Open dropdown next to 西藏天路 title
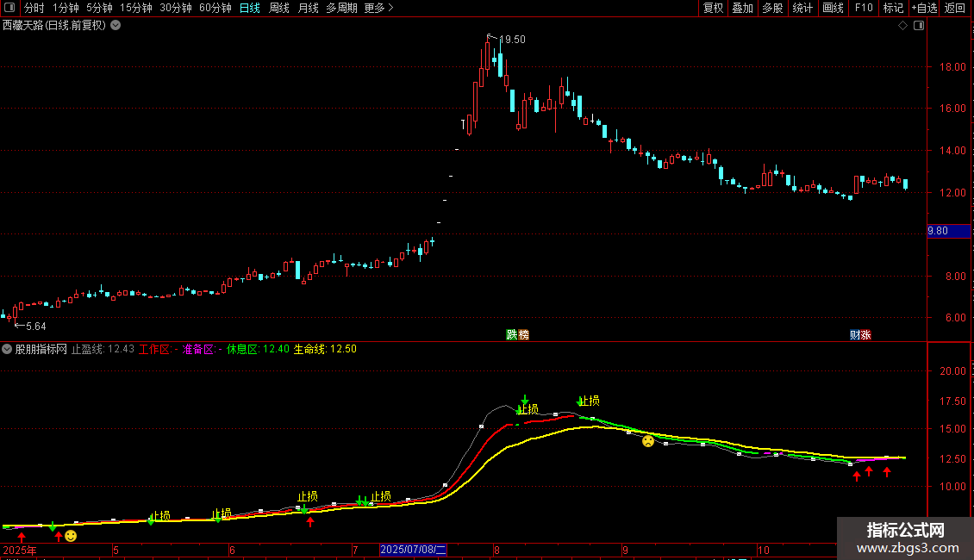The height and width of the screenshot is (560, 974). tap(116, 26)
